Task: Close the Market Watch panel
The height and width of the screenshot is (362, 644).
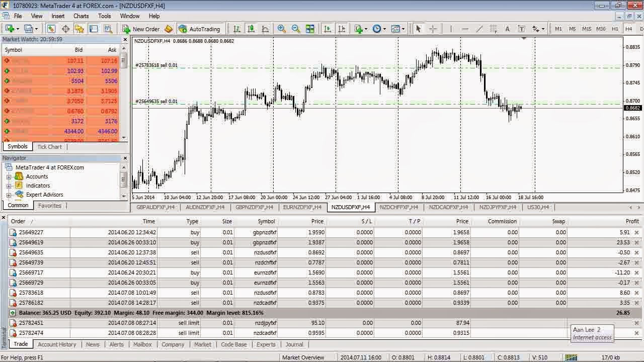Action: [125, 39]
